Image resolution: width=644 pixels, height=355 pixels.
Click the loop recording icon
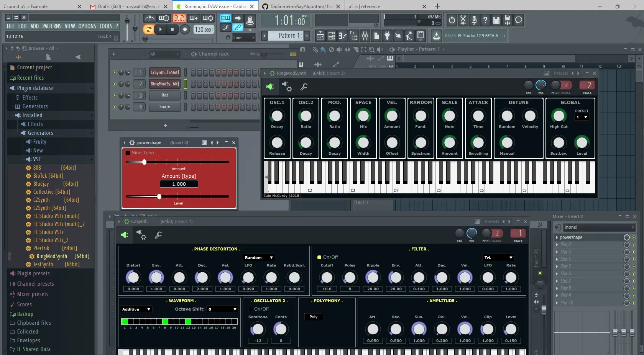tap(208, 18)
